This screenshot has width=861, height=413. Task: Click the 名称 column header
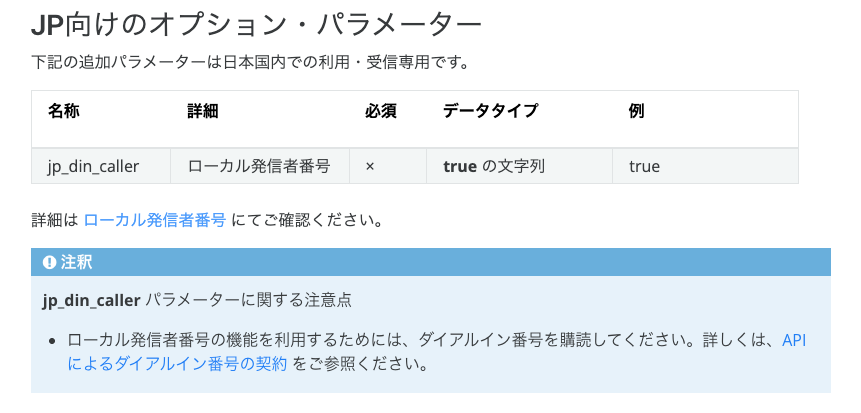coord(64,111)
